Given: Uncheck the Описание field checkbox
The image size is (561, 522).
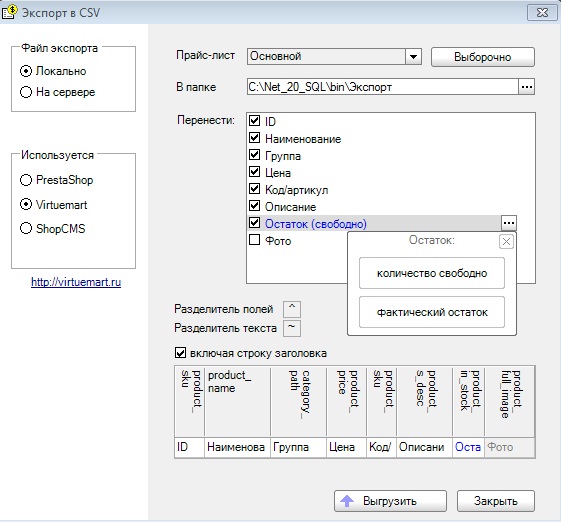Looking at the screenshot, I should pos(254,206).
